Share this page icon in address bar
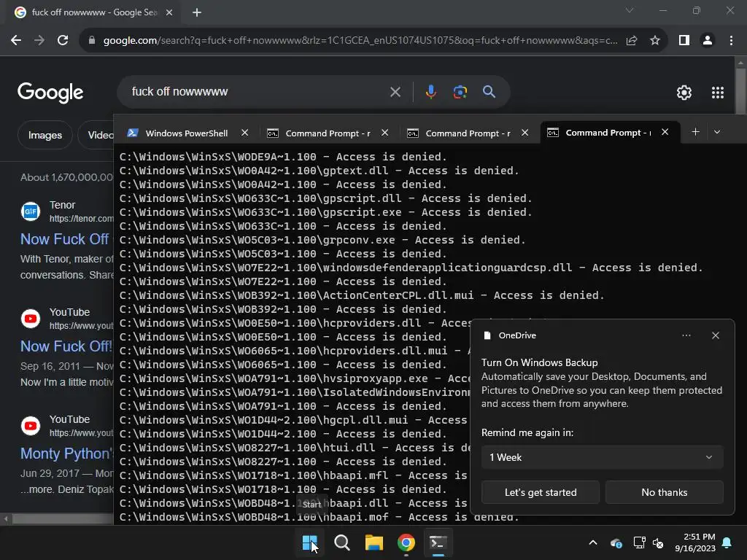The width and height of the screenshot is (747, 560). (x=632, y=41)
